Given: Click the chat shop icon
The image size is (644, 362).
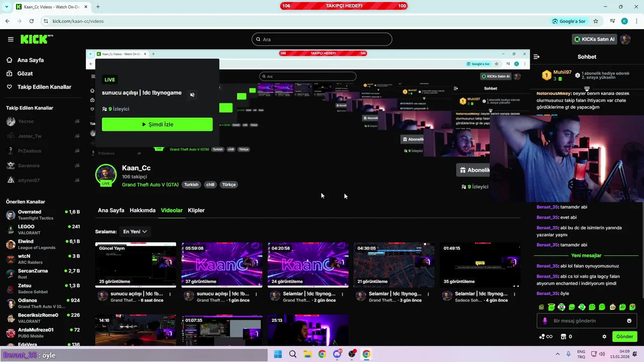Looking at the screenshot, I should click(563, 337).
